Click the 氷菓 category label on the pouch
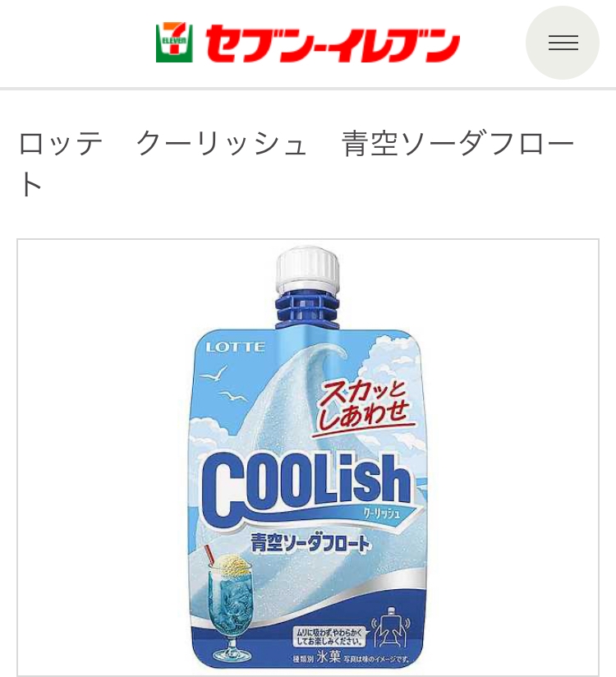 click(x=329, y=656)
